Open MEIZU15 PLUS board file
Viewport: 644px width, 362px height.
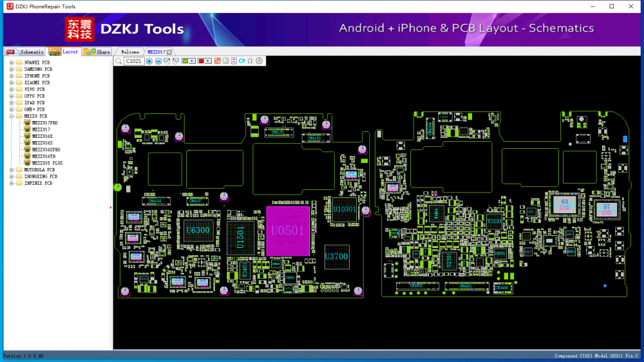(47, 163)
